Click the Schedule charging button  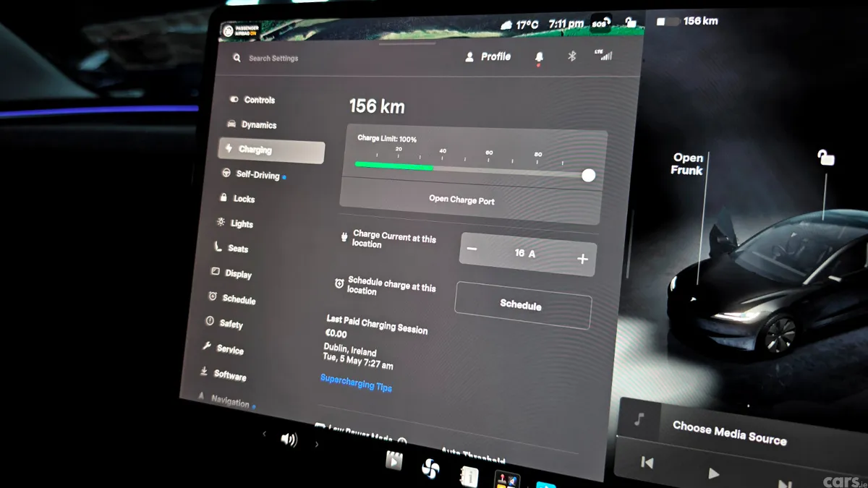[523, 304]
